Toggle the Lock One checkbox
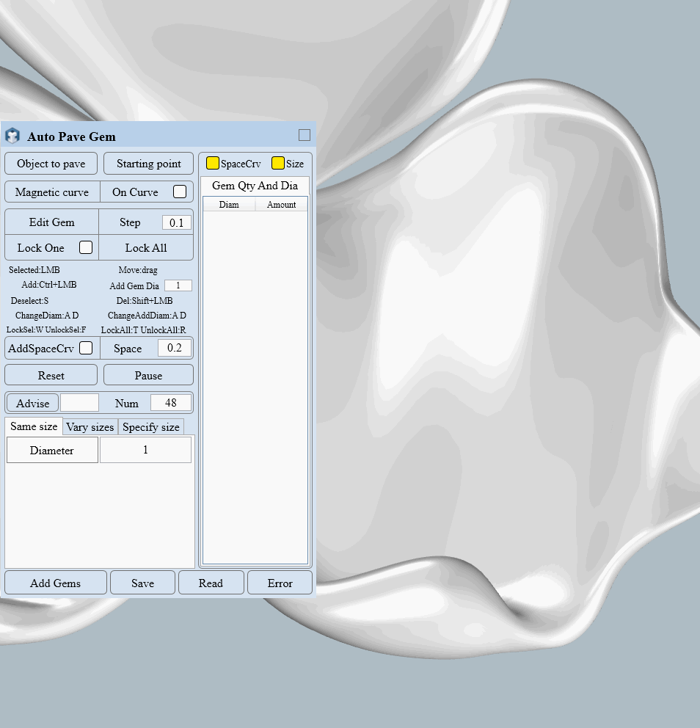The image size is (700, 728). [x=86, y=248]
